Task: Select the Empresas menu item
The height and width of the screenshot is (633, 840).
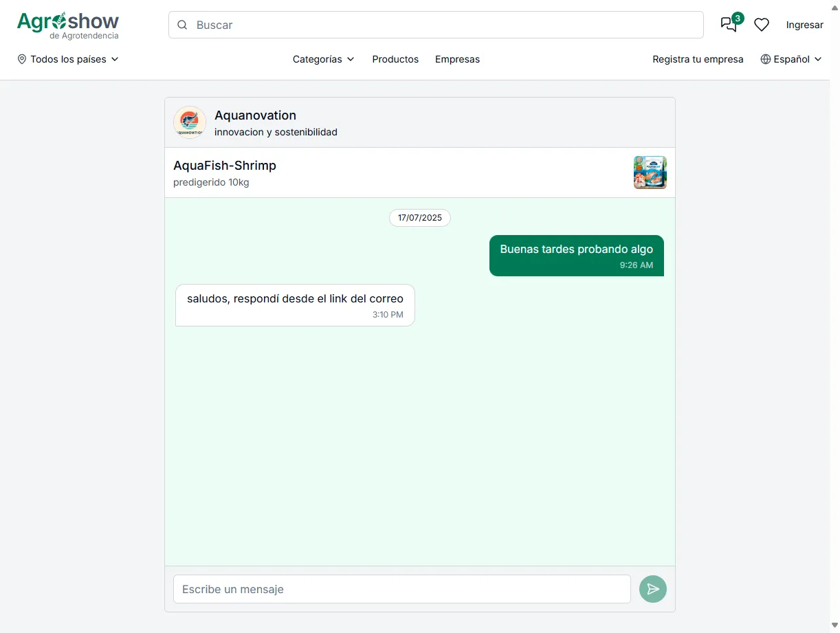Action: (457, 59)
